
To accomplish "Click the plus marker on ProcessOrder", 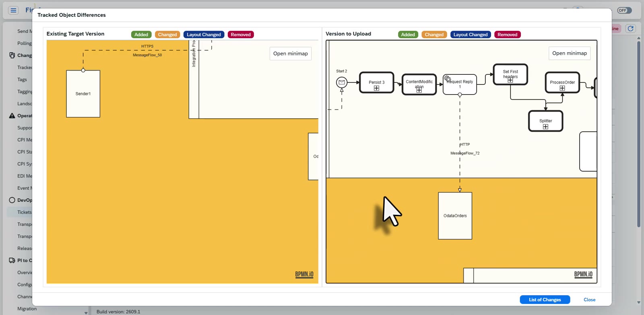I will (x=562, y=88).
